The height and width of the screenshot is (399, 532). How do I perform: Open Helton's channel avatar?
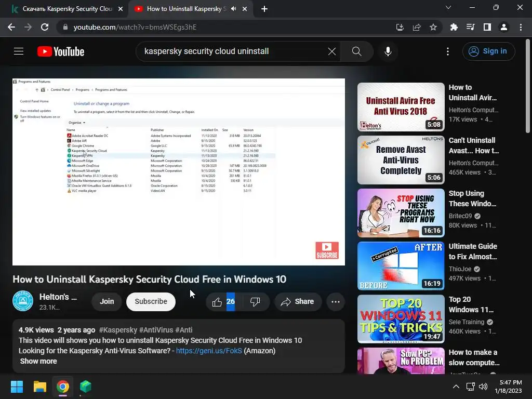23,301
